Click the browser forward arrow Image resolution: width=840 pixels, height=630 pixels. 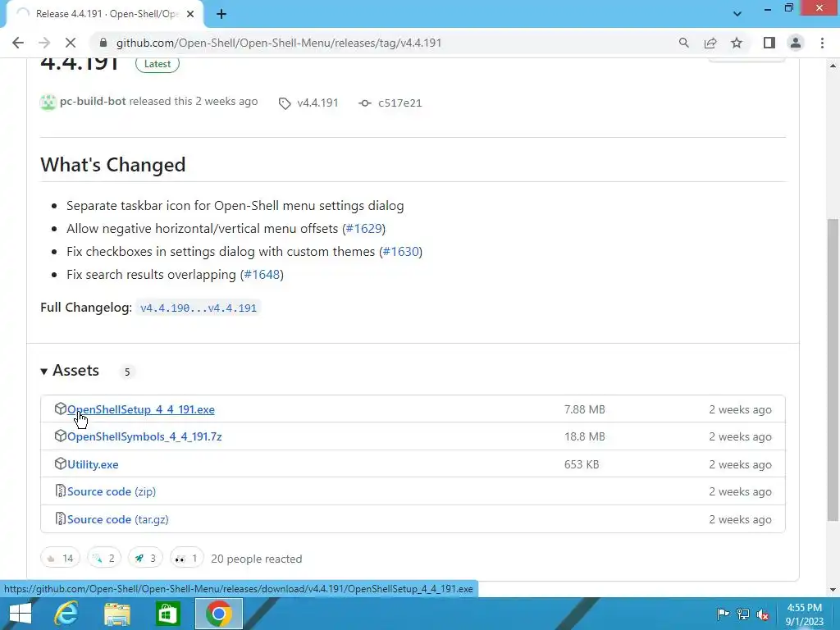(x=44, y=43)
